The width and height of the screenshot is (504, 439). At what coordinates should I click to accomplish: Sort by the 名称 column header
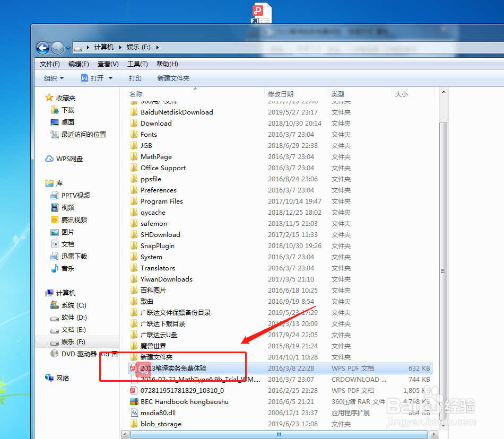pos(136,94)
